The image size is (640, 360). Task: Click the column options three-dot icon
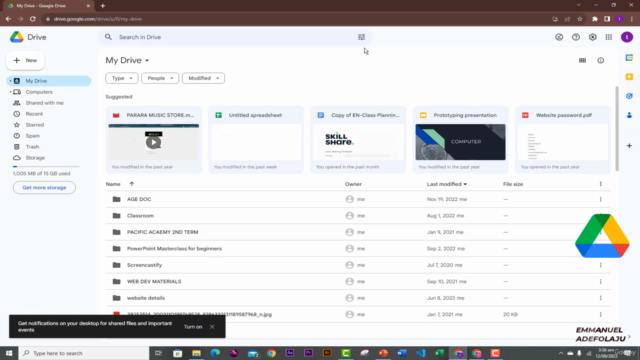pos(600,184)
